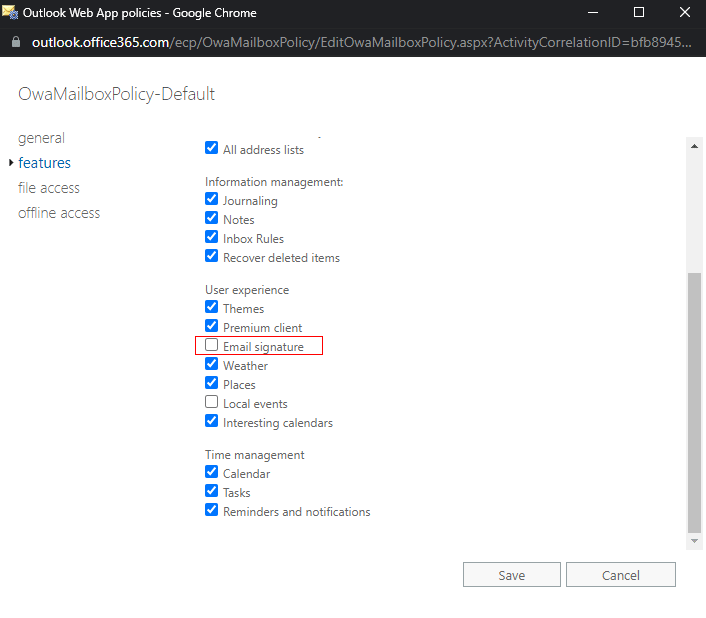The height and width of the screenshot is (618, 706).
Task: Uncheck the Weather checkbox
Action: pos(211,365)
